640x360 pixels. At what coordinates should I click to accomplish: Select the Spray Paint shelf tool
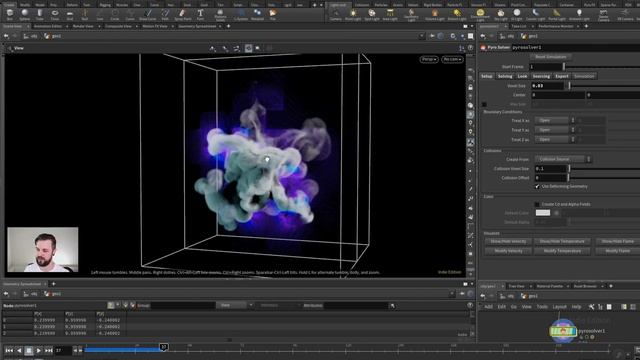(182, 15)
